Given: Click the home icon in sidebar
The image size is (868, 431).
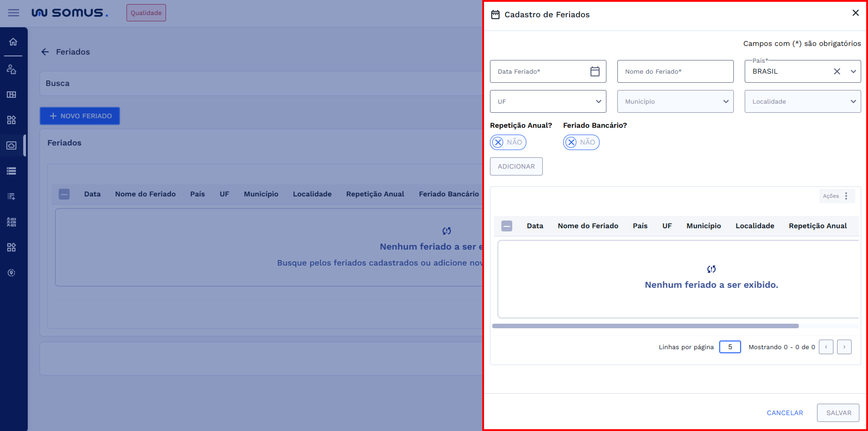Looking at the screenshot, I should pos(13,42).
